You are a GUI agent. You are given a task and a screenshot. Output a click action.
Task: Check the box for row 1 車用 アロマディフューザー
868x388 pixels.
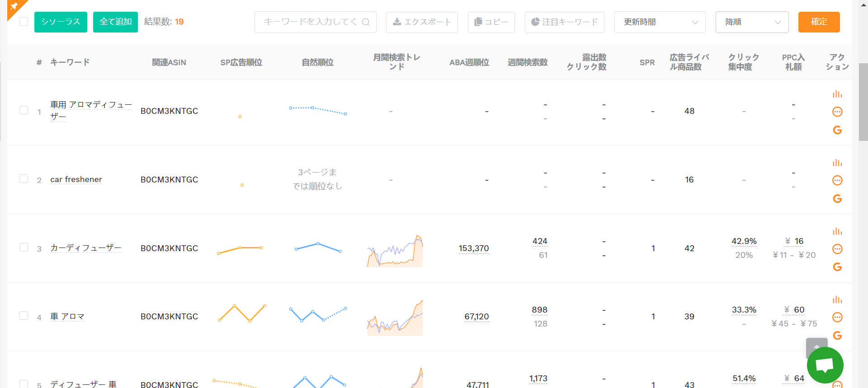coord(24,110)
